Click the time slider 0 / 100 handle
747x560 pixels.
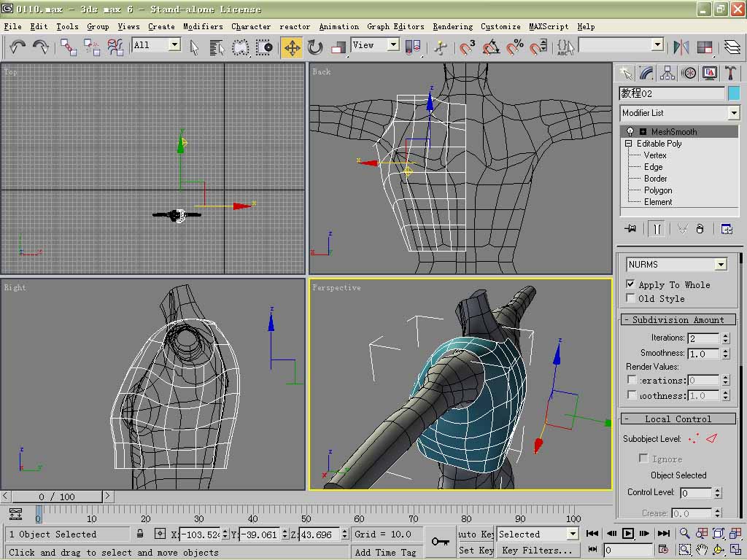click(57, 497)
